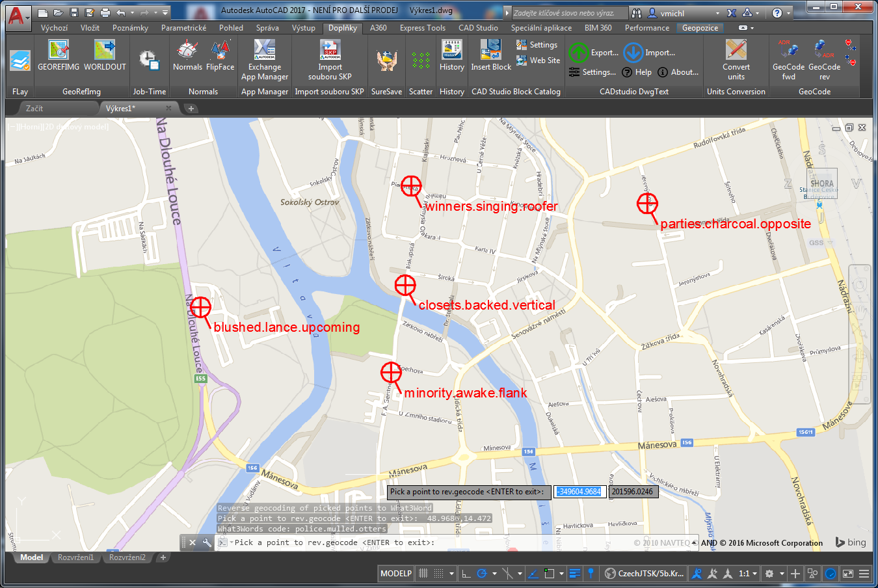Click the DwgText Import button
Image resolution: width=878 pixels, height=588 pixels.
(650, 53)
